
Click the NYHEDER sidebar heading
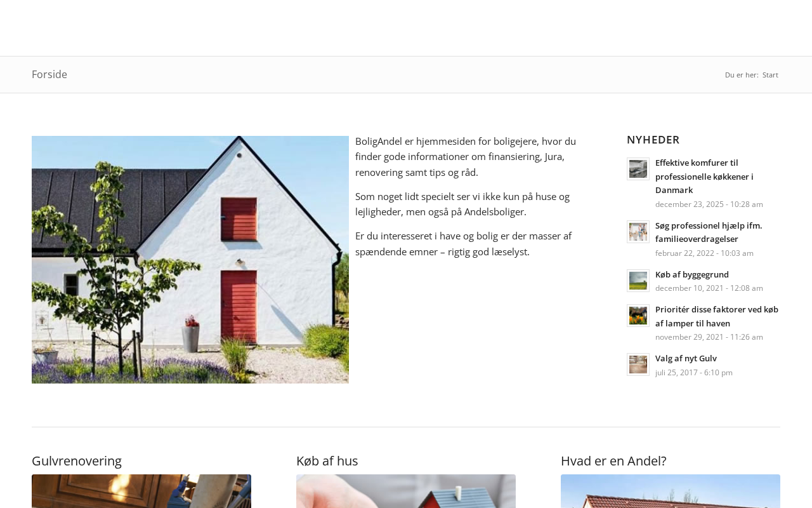(x=653, y=140)
